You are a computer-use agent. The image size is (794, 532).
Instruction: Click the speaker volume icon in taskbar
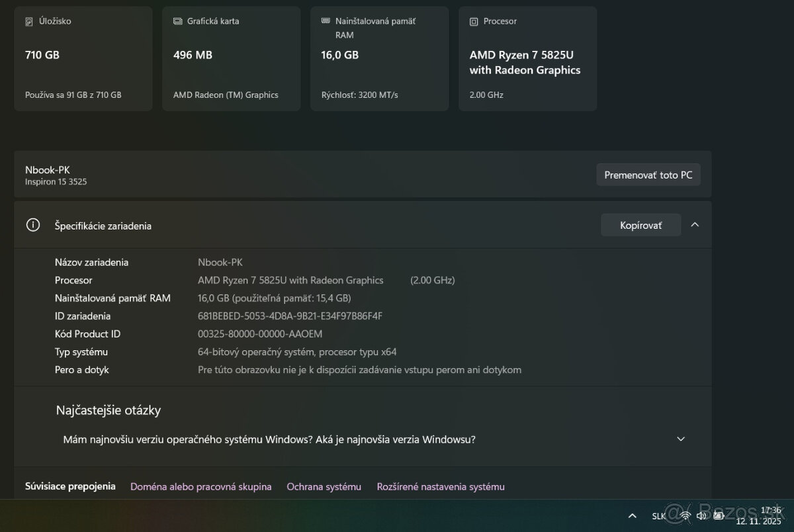(701, 516)
